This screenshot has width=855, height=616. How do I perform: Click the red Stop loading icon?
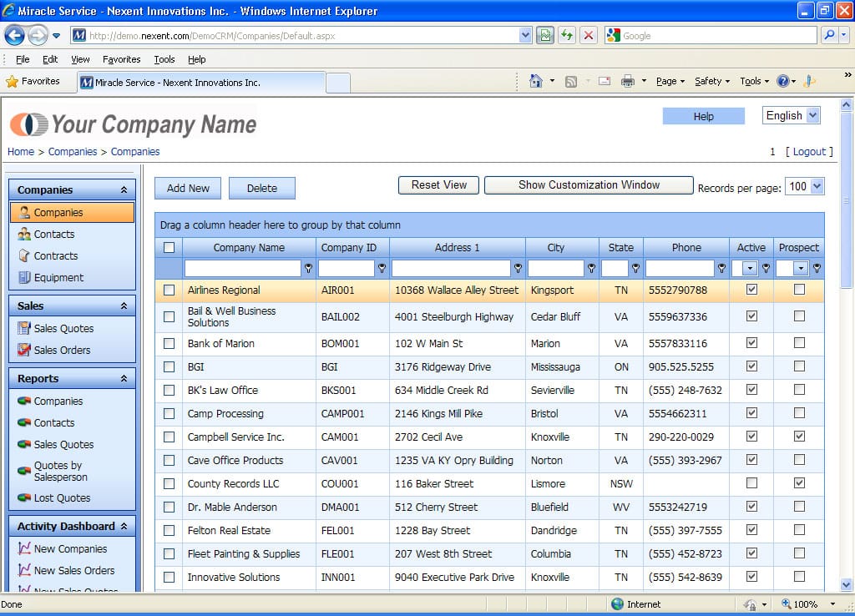[589, 35]
